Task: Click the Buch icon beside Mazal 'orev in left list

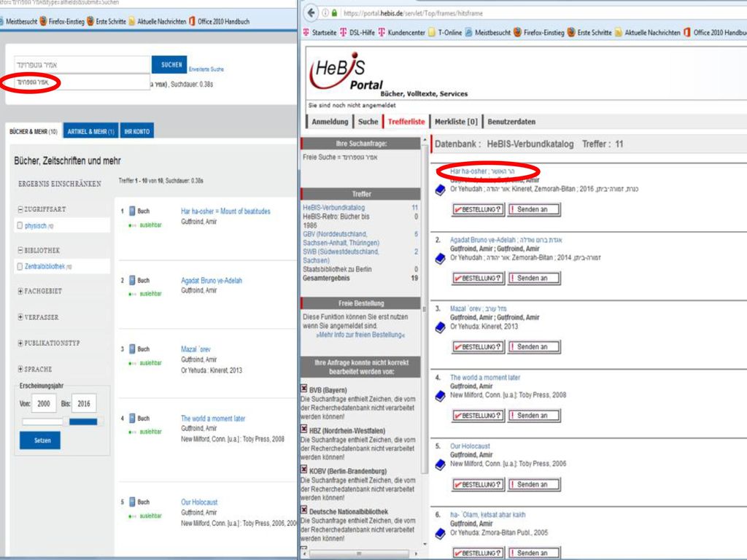Action: coord(133,349)
